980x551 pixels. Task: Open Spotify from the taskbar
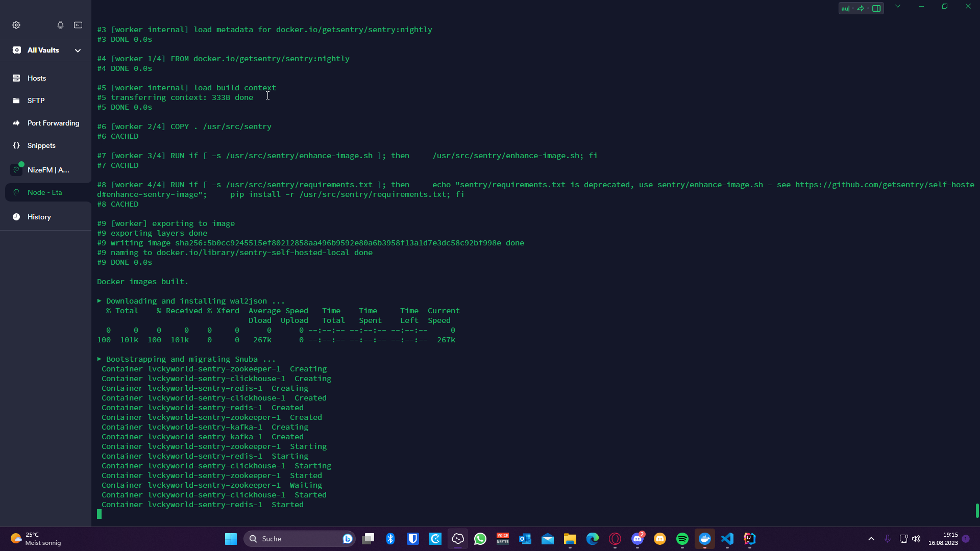[682, 539]
